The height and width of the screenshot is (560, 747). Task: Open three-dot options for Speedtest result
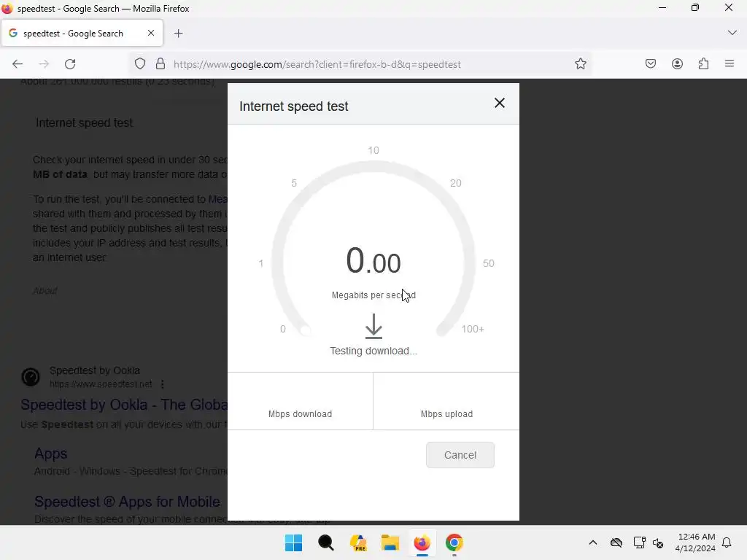pyautogui.click(x=163, y=384)
